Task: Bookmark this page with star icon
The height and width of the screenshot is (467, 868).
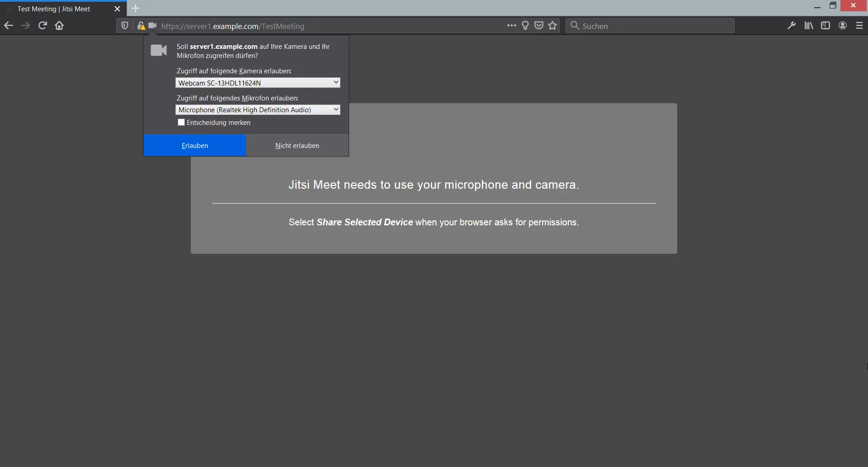Action: pyautogui.click(x=552, y=26)
